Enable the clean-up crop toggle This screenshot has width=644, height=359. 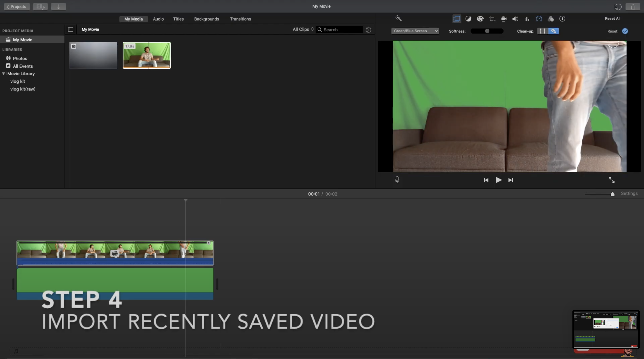point(542,31)
